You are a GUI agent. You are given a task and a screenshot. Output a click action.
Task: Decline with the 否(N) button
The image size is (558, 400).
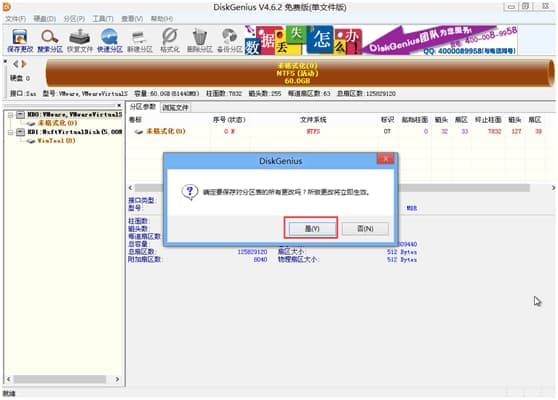coord(365,228)
